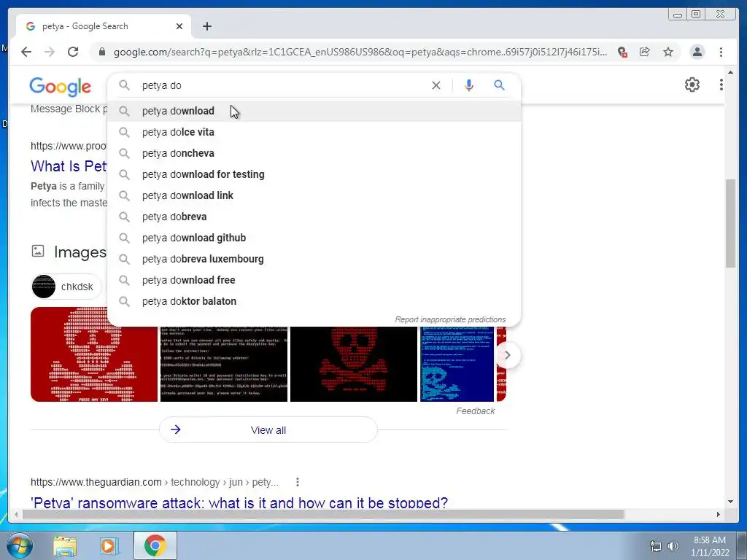Click the address bar URL

pyautogui.click(x=360, y=52)
